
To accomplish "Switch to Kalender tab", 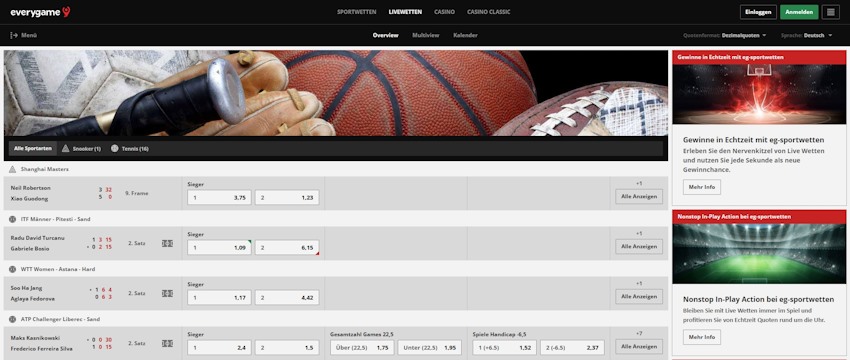I will tap(465, 35).
